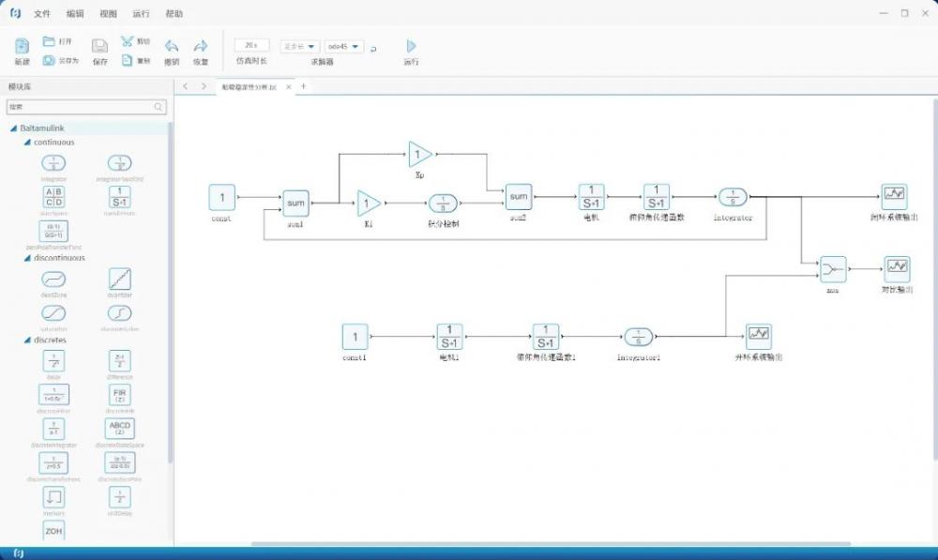Click the 仿真时长 simulation time field

pyautogui.click(x=251, y=45)
